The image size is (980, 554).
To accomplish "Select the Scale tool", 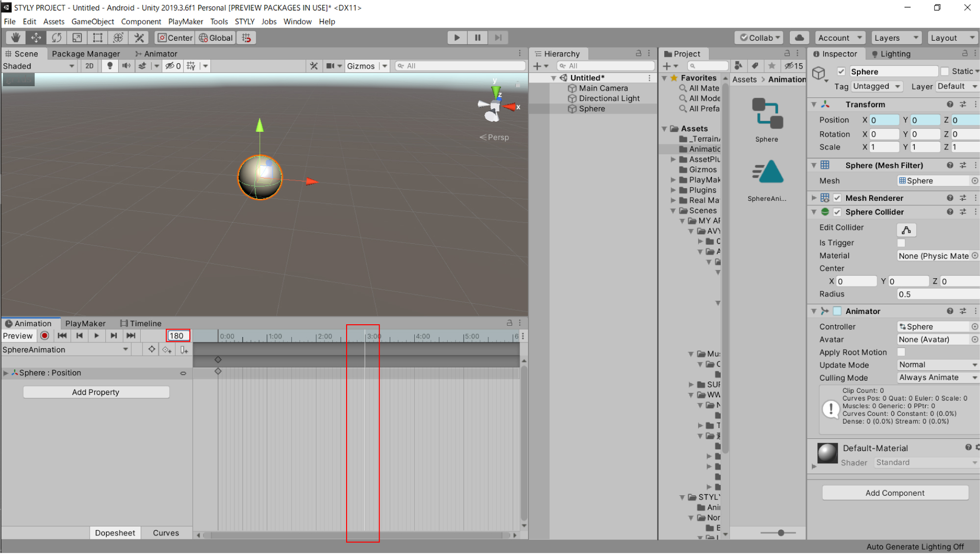I will click(x=77, y=38).
